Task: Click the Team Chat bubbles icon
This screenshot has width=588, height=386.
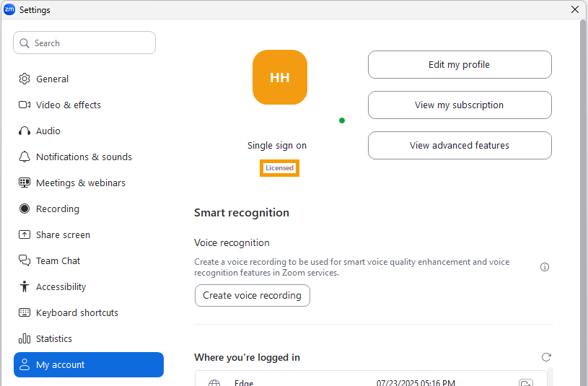Action: (x=25, y=260)
